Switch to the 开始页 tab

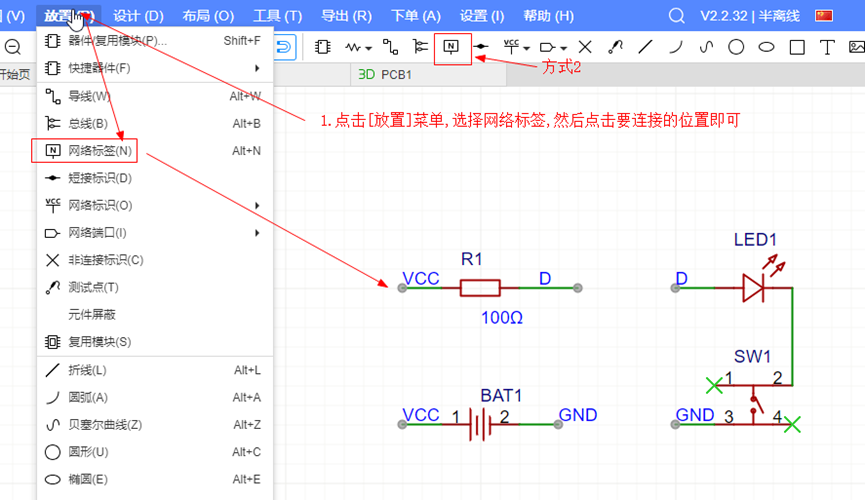coord(15,75)
